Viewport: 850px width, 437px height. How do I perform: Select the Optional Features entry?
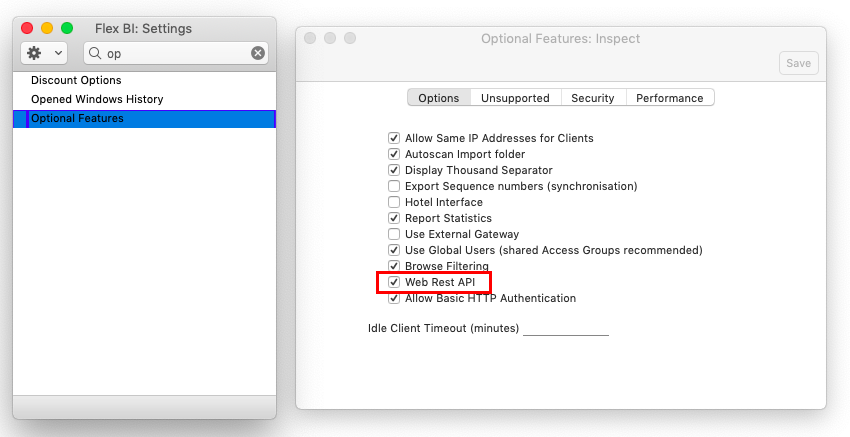click(x=78, y=118)
